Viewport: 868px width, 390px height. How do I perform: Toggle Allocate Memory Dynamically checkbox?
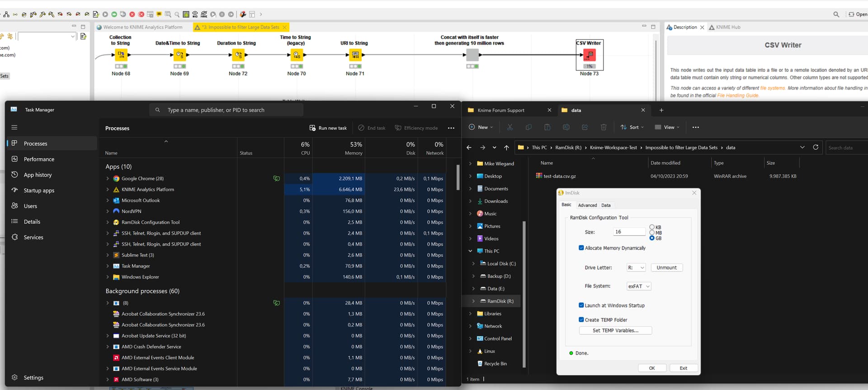(x=581, y=248)
